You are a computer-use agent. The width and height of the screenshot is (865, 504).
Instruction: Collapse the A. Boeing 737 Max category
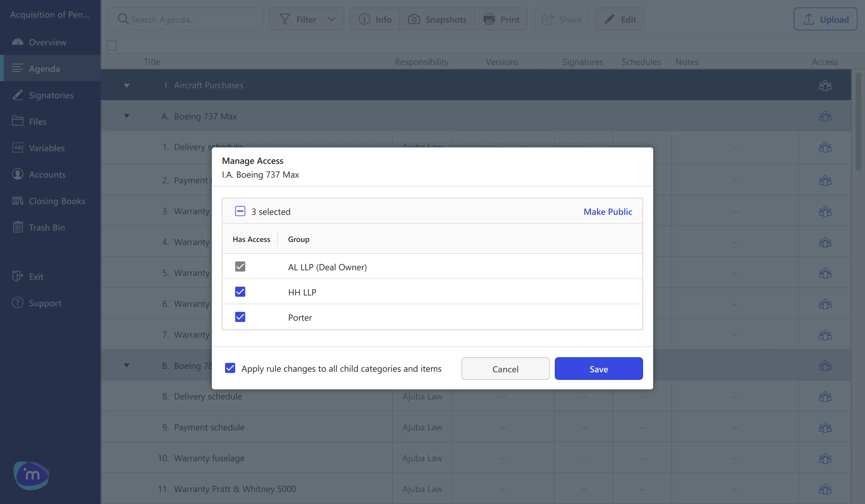coord(127,116)
